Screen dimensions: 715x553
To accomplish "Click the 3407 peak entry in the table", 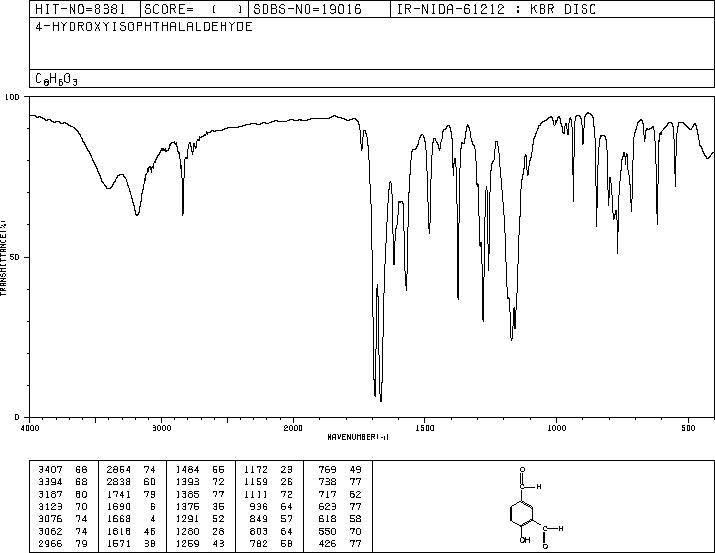I will [x=63, y=470].
